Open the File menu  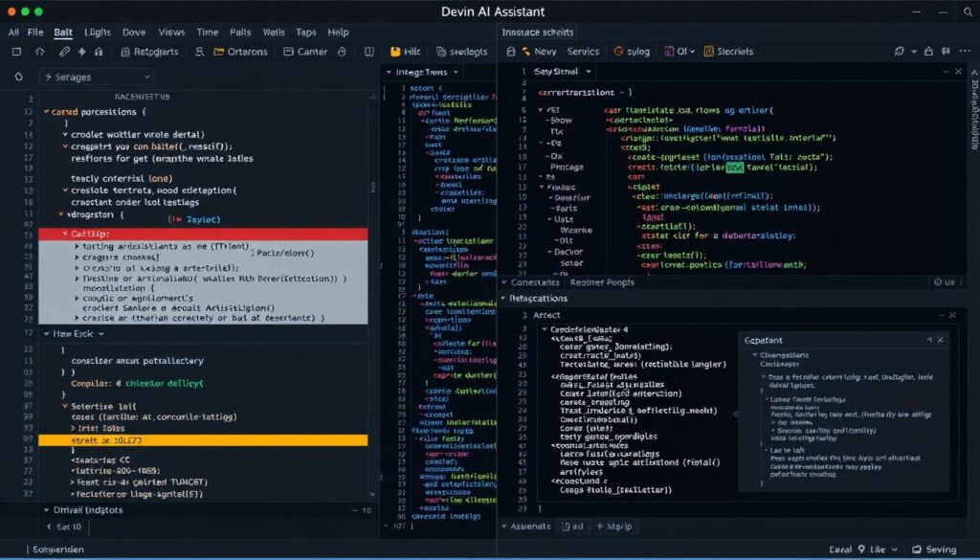point(35,32)
